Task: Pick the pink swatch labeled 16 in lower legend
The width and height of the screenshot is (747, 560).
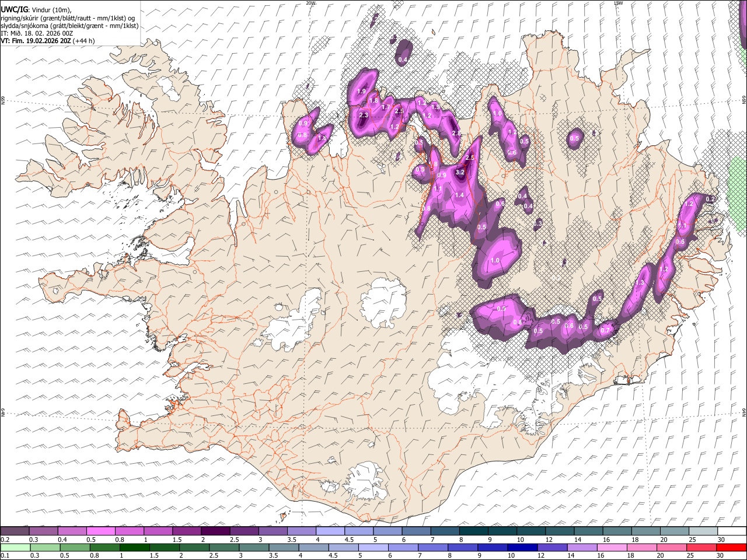Action: click(612, 547)
